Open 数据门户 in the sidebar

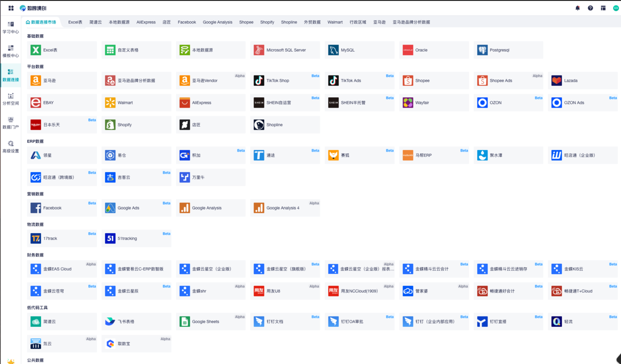tap(11, 123)
